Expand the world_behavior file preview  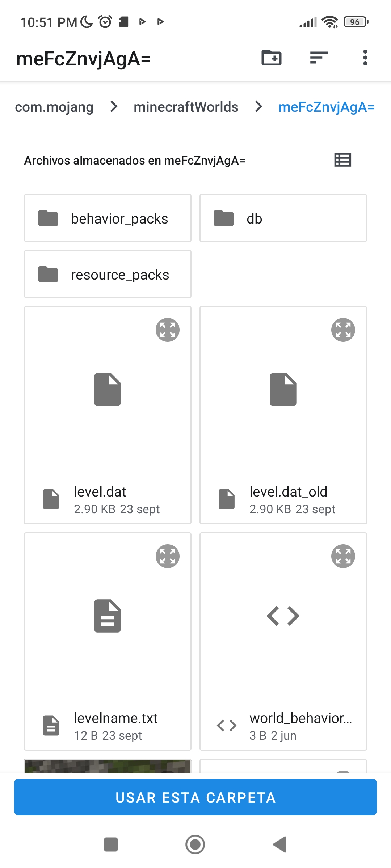[343, 556]
